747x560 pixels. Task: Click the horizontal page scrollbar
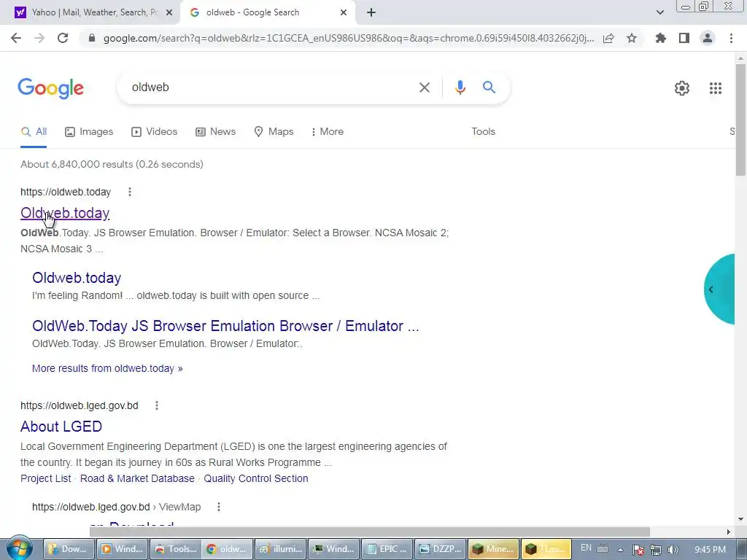pos(369,532)
